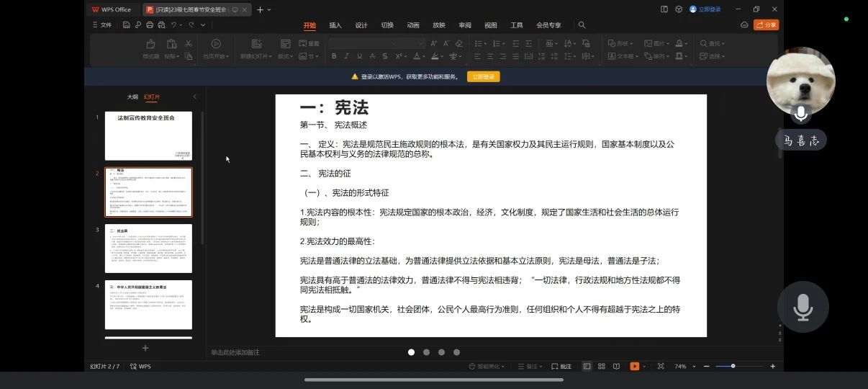The image size is (868, 389).
Task: Open the 文件 file menu
Action: coord(102,25)
